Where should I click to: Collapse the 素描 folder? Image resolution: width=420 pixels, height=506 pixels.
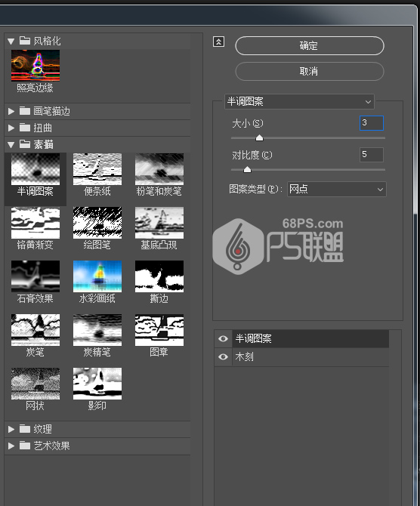point(11,144)
